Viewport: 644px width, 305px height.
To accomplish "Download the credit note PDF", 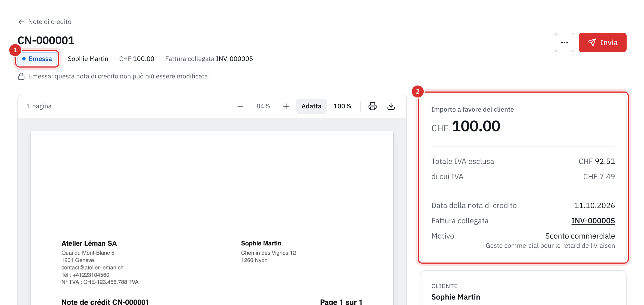I will (x=391, y=106).
